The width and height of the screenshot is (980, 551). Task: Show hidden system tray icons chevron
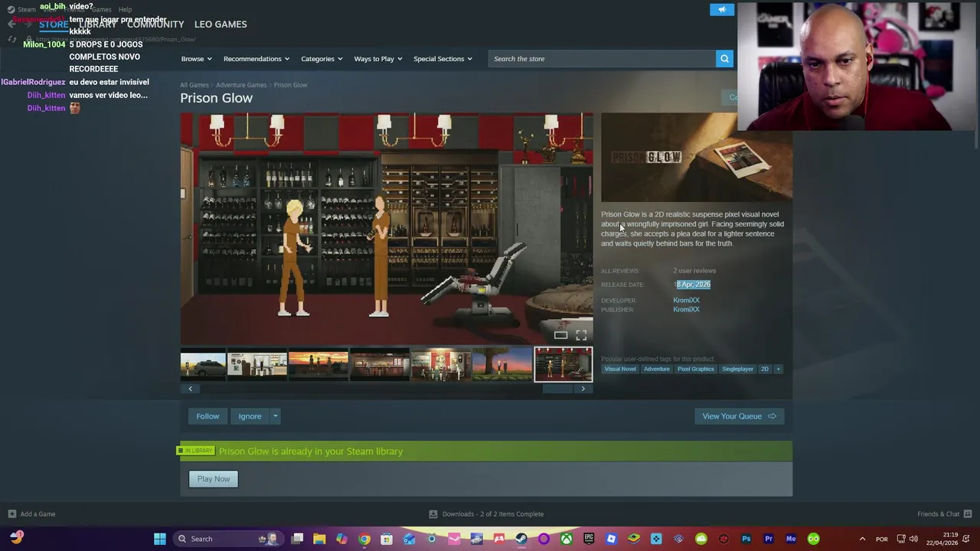[862, 539]
